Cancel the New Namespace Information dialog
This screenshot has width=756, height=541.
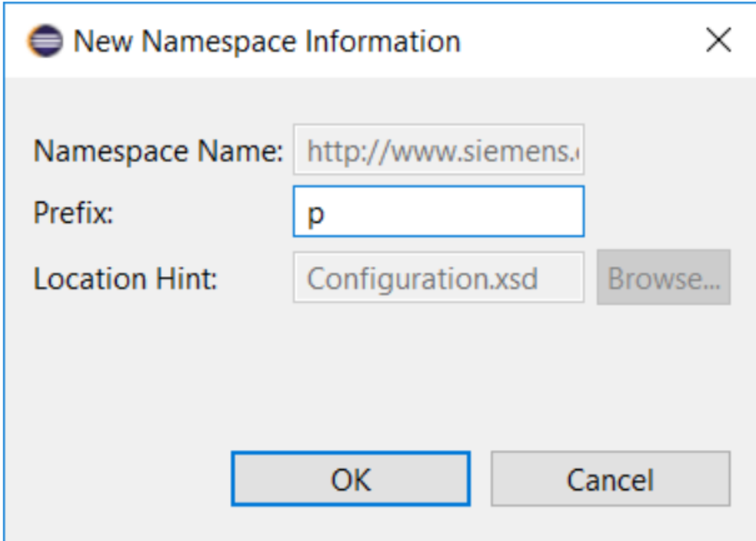point(611,479)
